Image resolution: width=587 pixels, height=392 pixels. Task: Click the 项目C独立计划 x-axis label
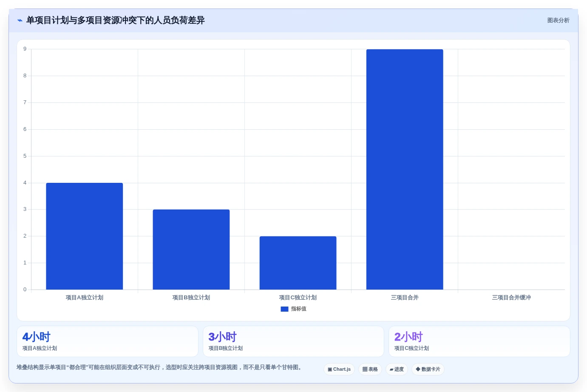click(x=298, y=298)
